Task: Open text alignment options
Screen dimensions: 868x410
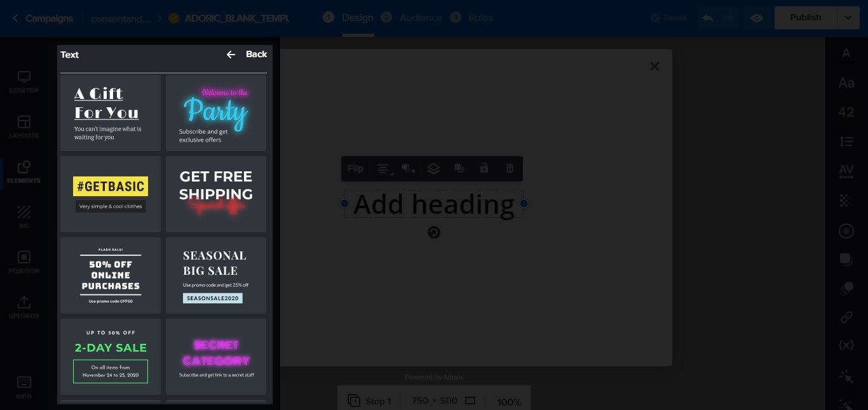Action: click(x=383, y=169)
